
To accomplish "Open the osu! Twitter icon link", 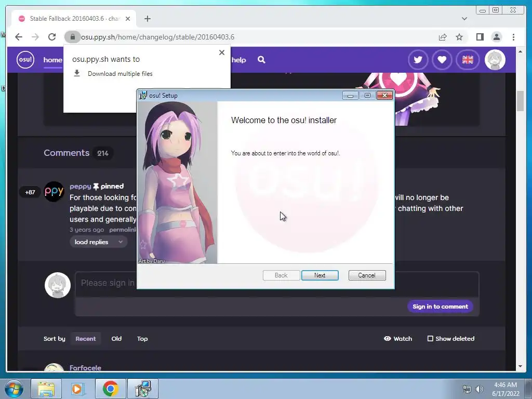I will (x=418, y=60).
